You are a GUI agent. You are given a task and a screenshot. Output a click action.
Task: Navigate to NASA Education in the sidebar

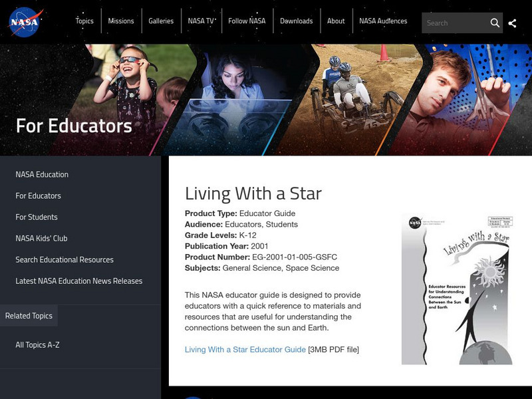tap(42, 174)
